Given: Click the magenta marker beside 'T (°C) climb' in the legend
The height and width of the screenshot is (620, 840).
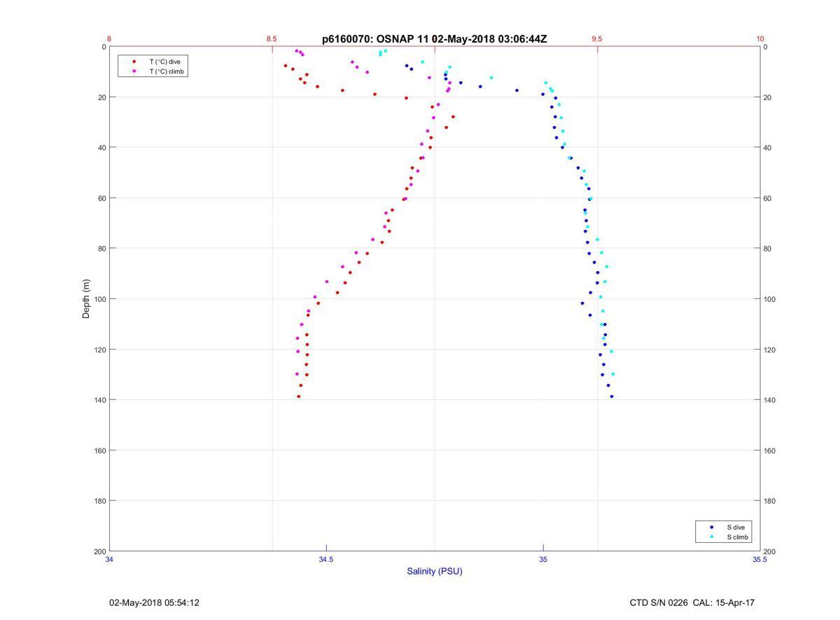Looking at the screenshot, I should [134, 71].
